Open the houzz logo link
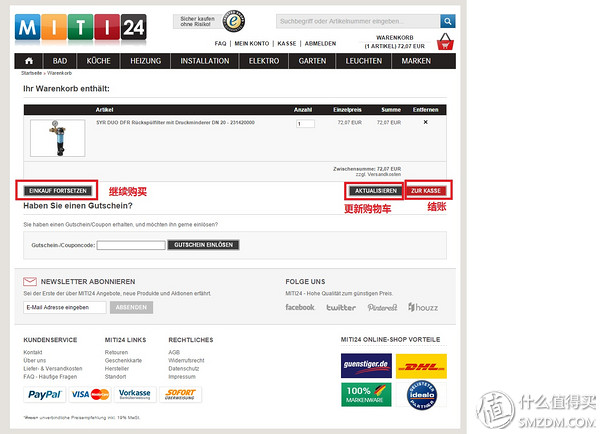The image size is (600, 434). [x=423, y=307]
